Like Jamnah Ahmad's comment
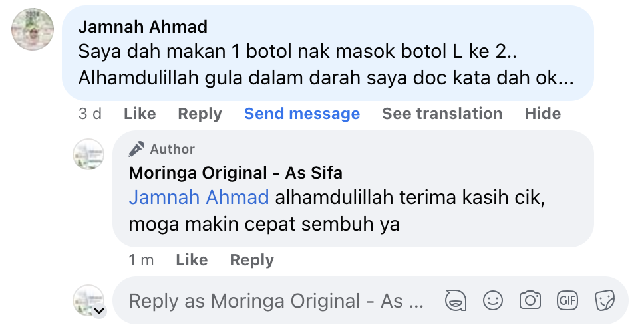 pyautogui.click(x=140, y=114)
